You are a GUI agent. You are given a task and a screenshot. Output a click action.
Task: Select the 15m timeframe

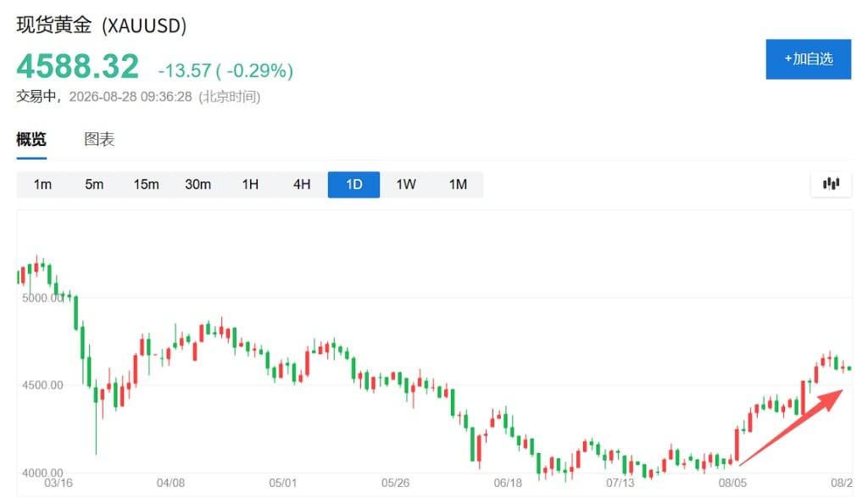click(146, 184)
